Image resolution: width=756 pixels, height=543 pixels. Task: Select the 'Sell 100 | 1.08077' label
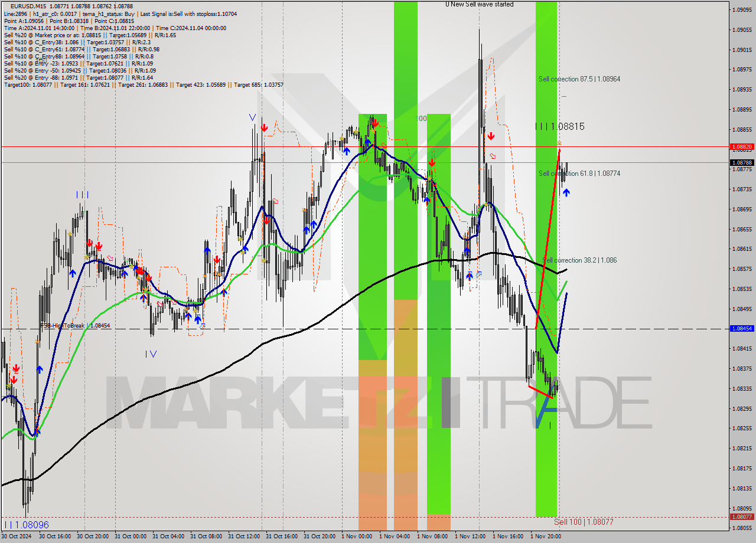584,522
